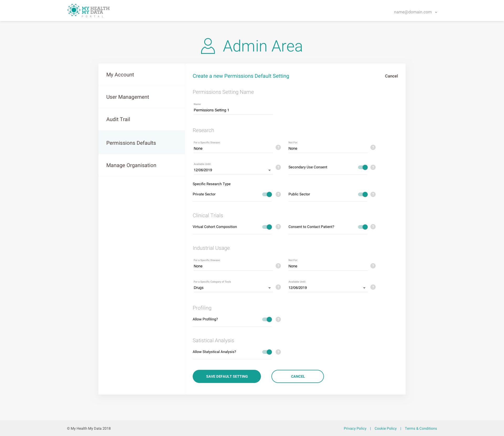
Task: Go to Audit Trail in sidebar
Action: pyautogui.click(x=118, y=119)
